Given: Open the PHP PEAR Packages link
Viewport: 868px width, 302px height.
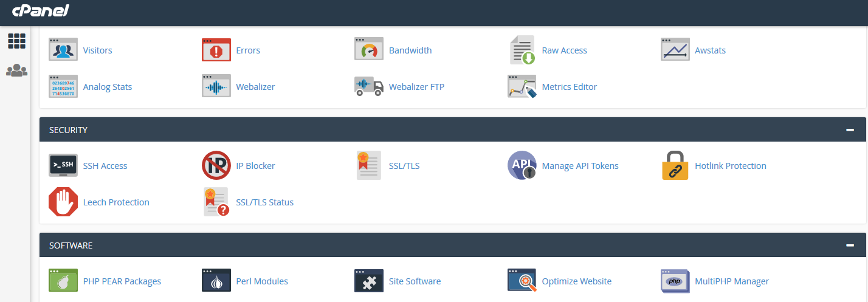Looking at the screenshot, I should tap(122, 281).
